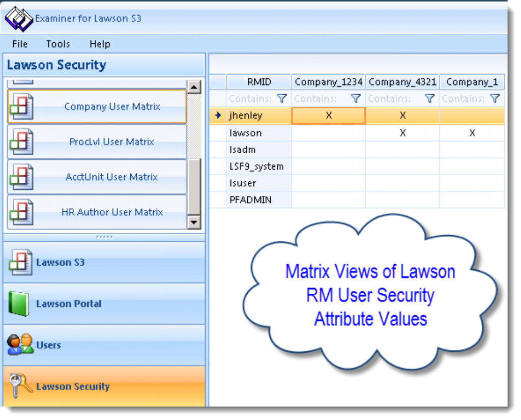Click the ProcLvl User Matrix icon
The height and width of the screenshot is (420, 521).
(21, 142)
